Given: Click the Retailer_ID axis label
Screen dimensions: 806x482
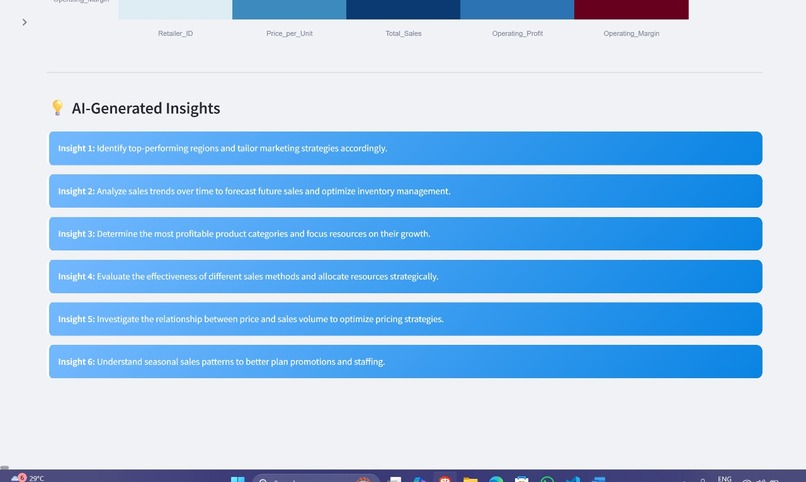Looking at the screenshot, I should [x=175, y=33].
